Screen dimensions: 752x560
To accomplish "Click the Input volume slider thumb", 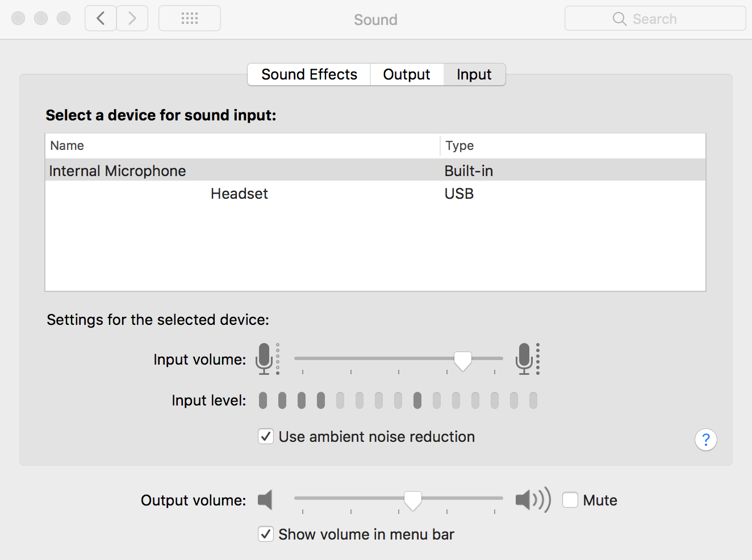I will (x=463, y=361).
